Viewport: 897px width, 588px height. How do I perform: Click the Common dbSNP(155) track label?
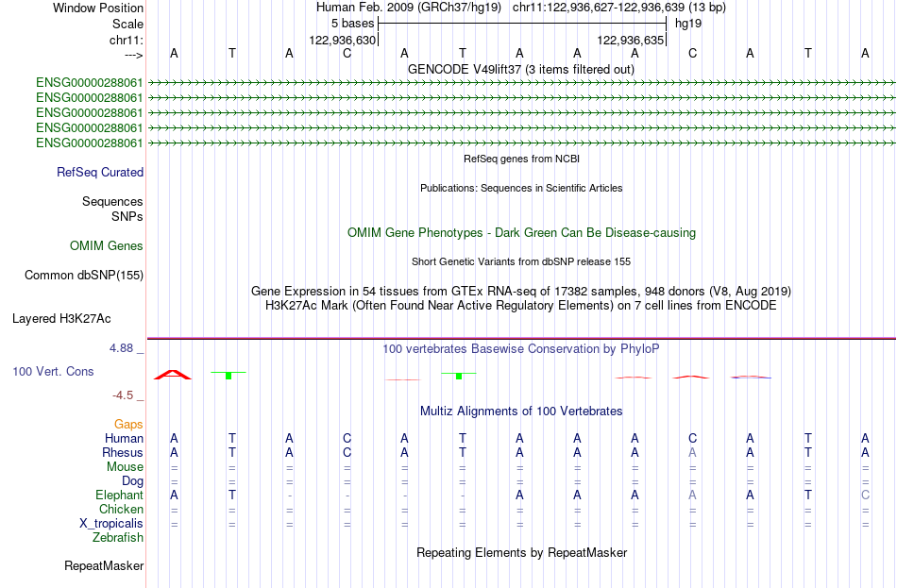(84, 276)
